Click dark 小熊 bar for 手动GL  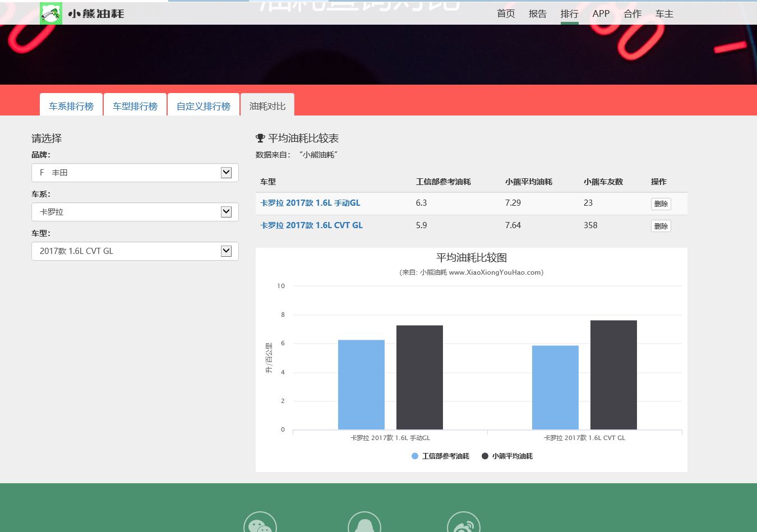coord(419,377)
